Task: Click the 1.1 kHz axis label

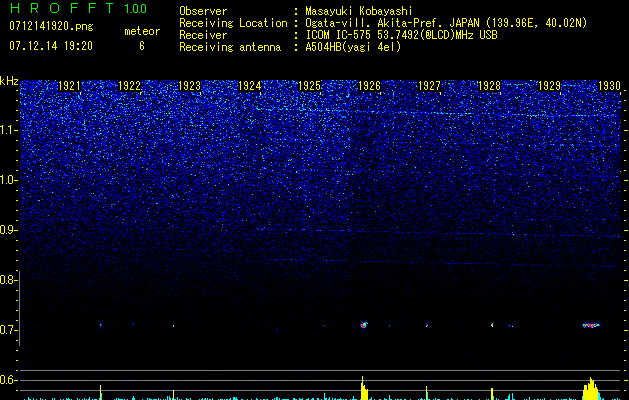Action: pyautogui.click(x=8, y=130)
